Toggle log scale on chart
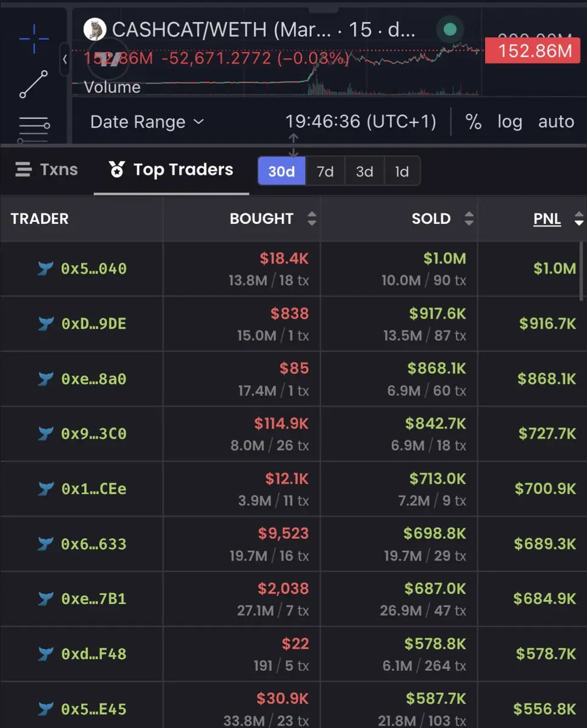This screenshot has height=728, width=587. pos(509,122)
